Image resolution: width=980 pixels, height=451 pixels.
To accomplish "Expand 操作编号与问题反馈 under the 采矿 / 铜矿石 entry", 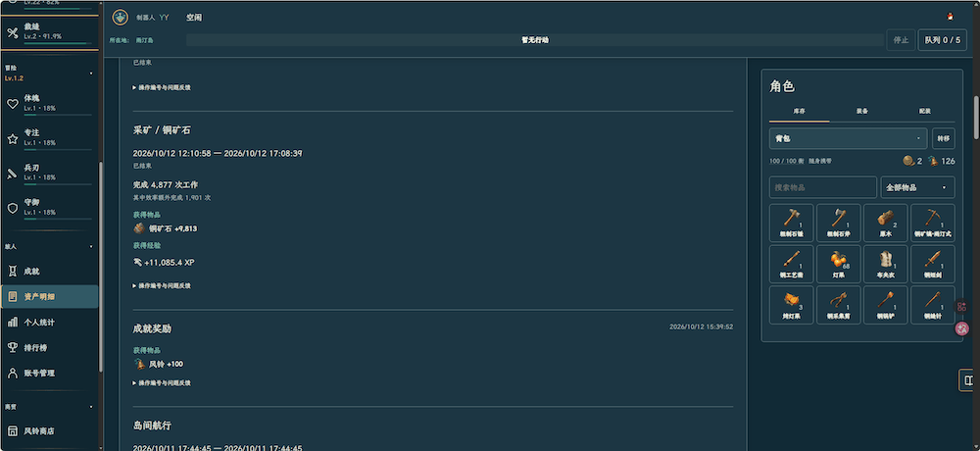I will (x=162, y=285).
